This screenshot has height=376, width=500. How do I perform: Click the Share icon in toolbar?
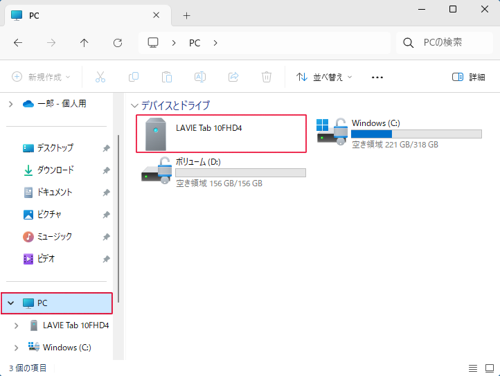[233, 77]
